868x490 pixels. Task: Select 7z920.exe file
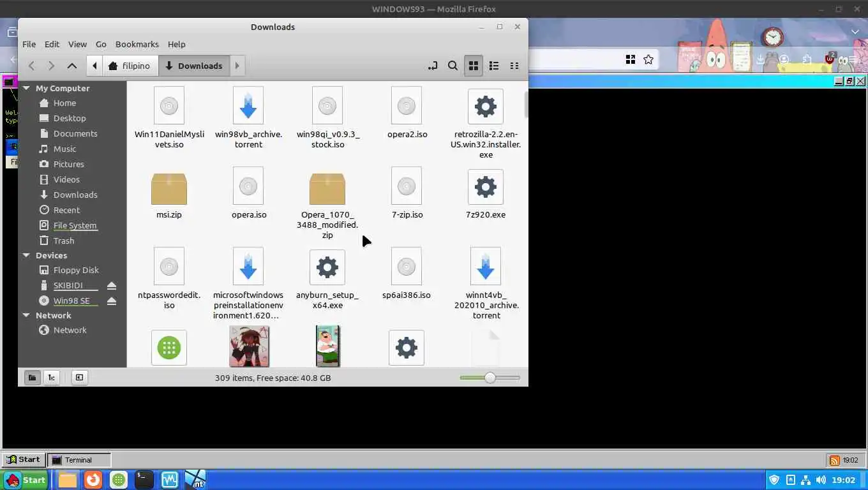[x=486, y=195]
